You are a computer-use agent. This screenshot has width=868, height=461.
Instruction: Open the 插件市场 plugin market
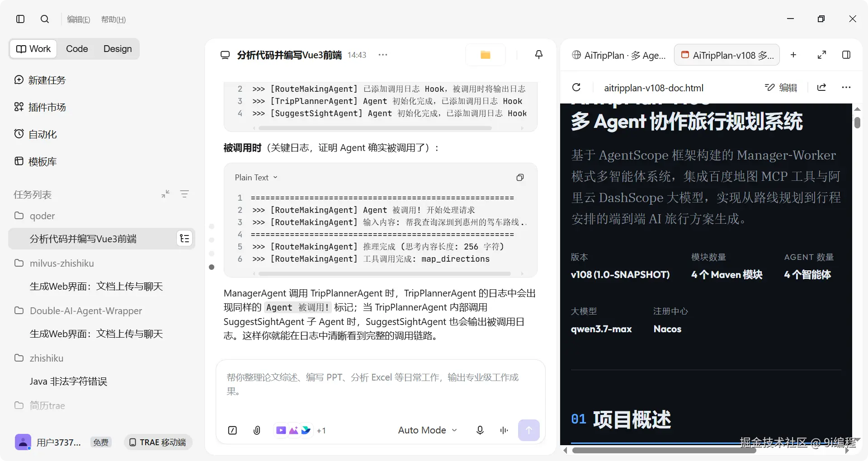pyautogui.click(x=40, y=107)
